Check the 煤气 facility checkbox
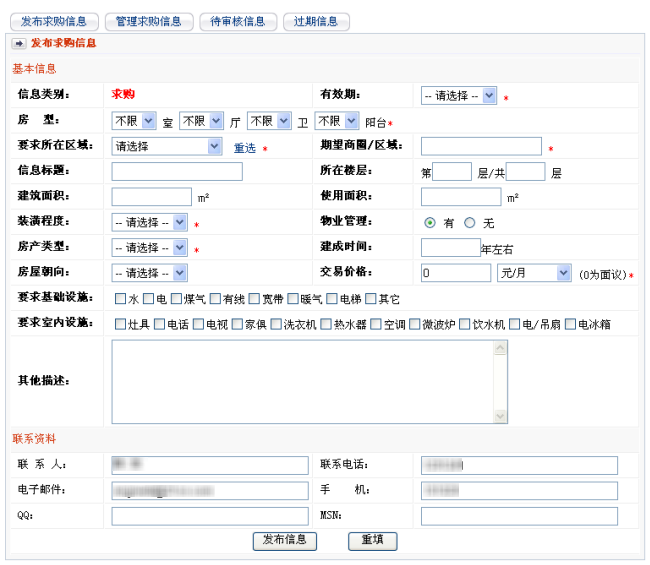The image size is (650, 565). pos(176,299)
